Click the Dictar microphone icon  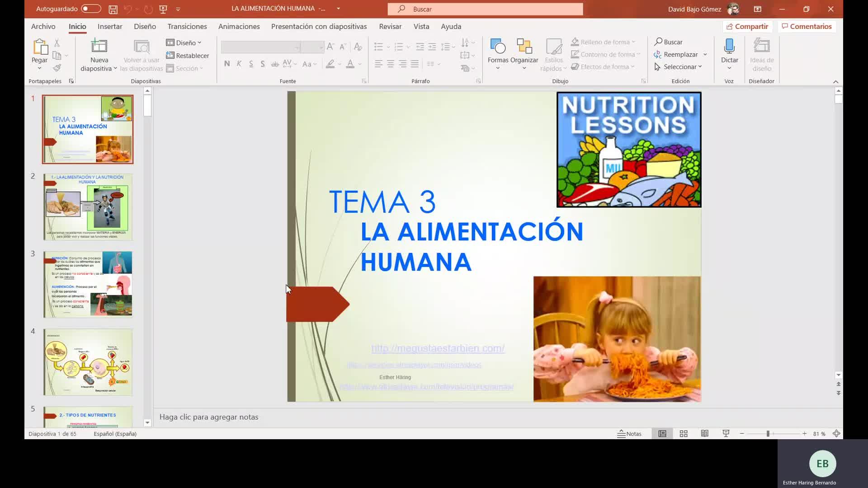tap(729, 47)
